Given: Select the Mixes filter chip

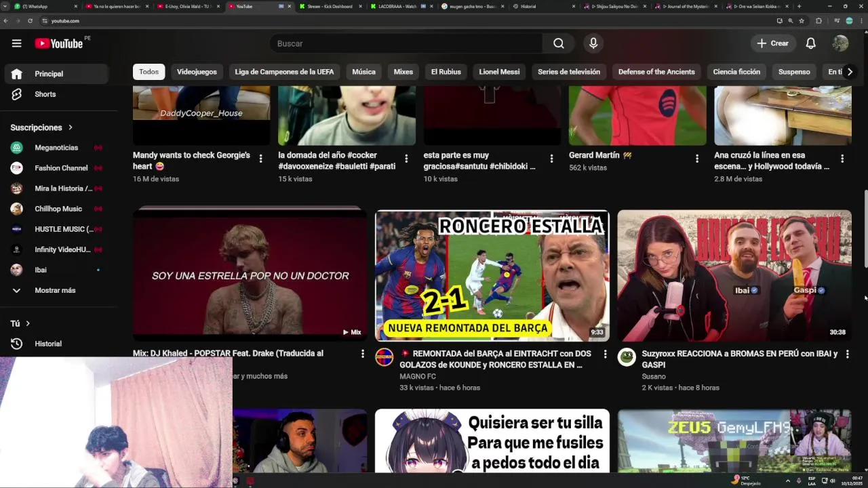Looking at the screenshot, I should pos(403,72).
